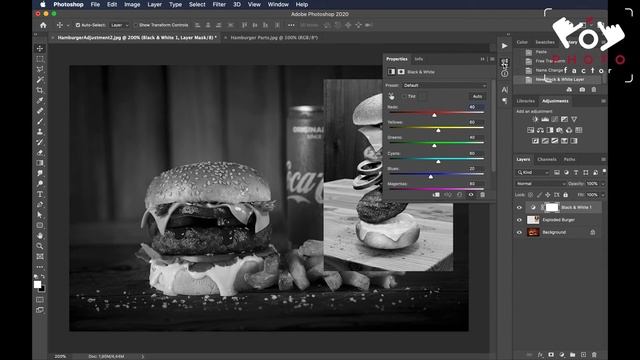Image resolution: width=640 pixels, height=360 pixels.
Task: Open the Opacity value dropdown arrow
Action: coord(602,184)
